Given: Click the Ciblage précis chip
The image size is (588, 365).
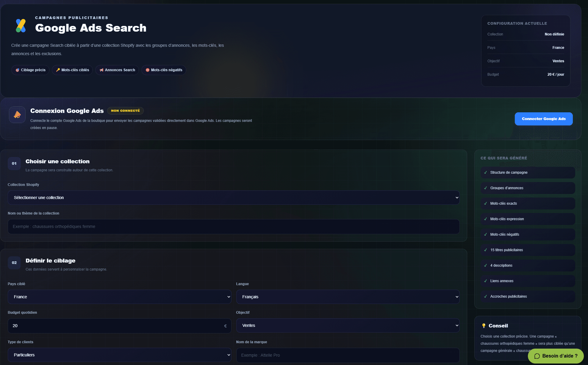Looking at the screenshot, I should coord(30,70).
